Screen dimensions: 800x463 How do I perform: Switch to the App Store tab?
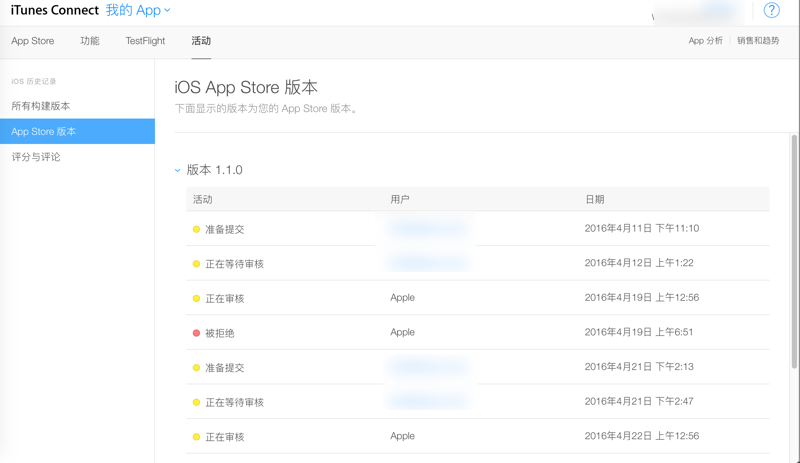click(x=33, y=41)
